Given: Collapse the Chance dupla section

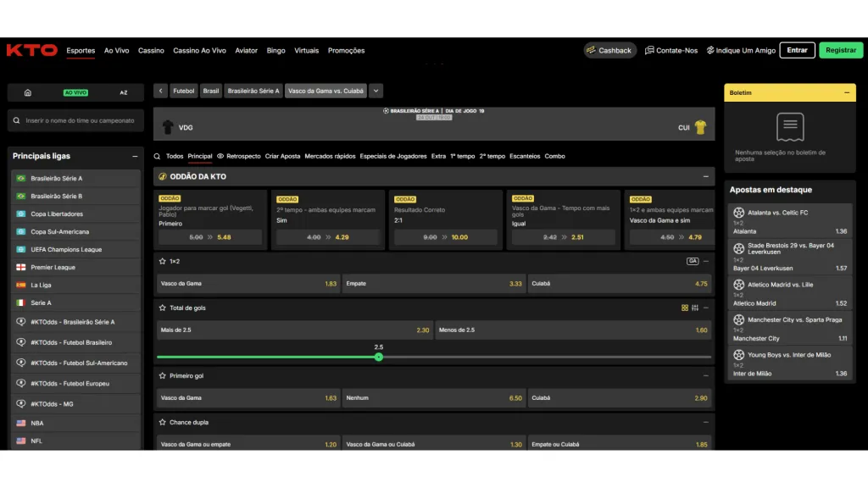Looking at the screenshot, I should (706, 422).
